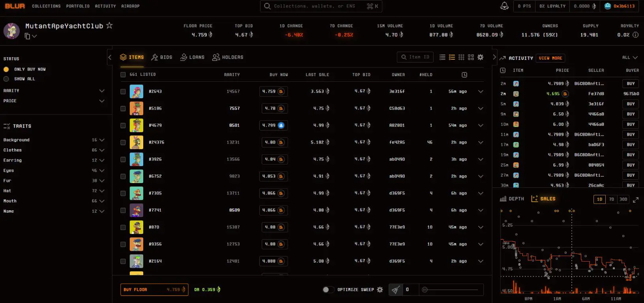Open the collection dropdown chevron under title
The height and width of the screenshot is (303, 644).
pos(34,36)
